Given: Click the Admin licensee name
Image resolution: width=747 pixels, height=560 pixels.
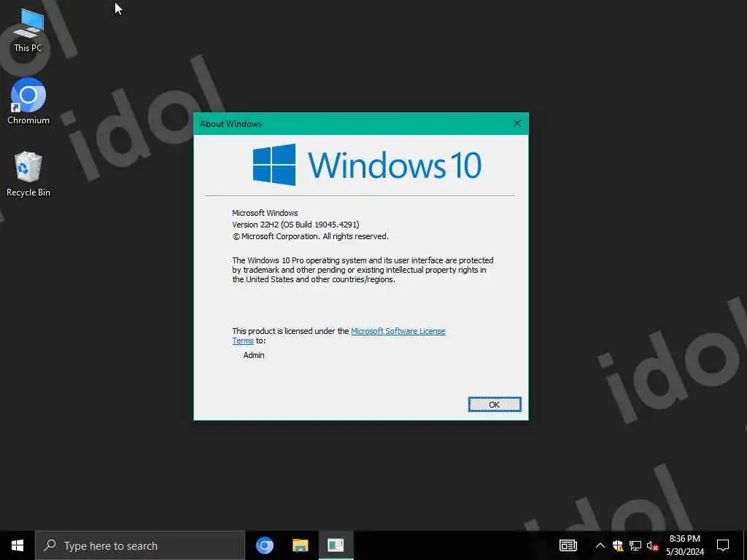Looking at the screenshot, I should pyautogui.click(x=253, y=355).
